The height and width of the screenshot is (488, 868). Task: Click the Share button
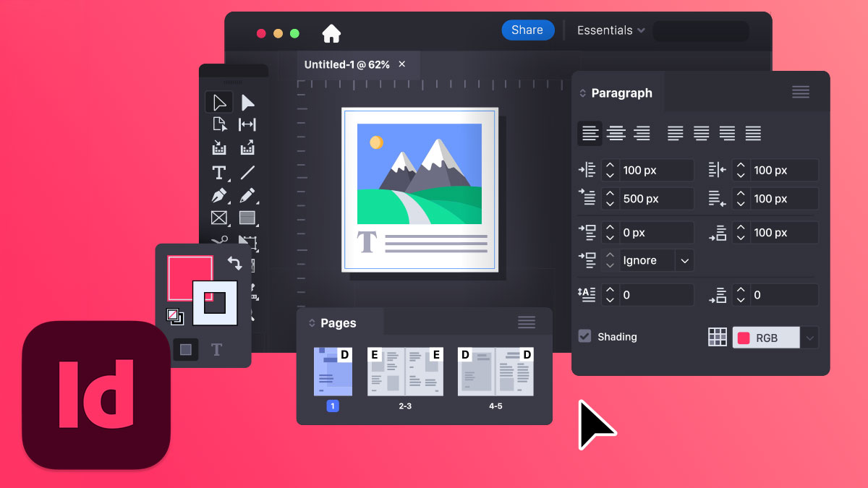point(527,30)
